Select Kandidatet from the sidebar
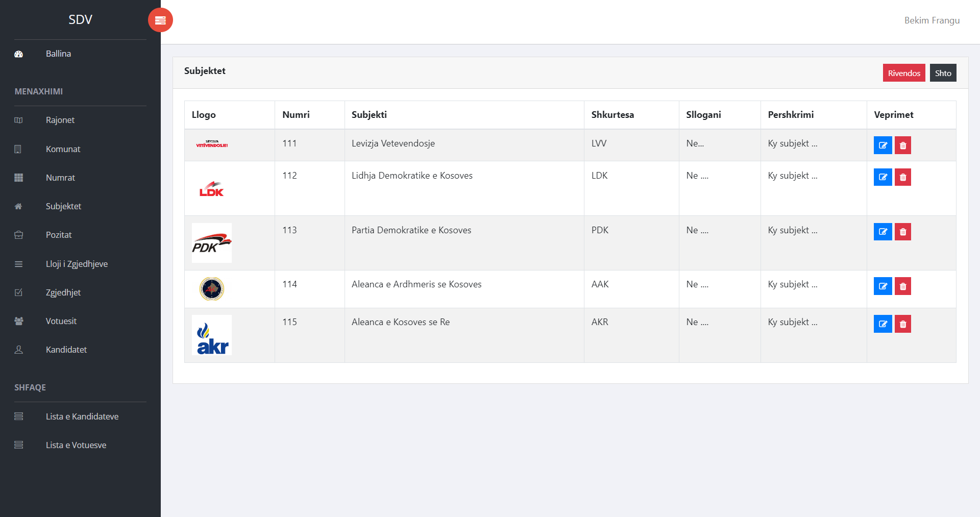 click(66, 350)
